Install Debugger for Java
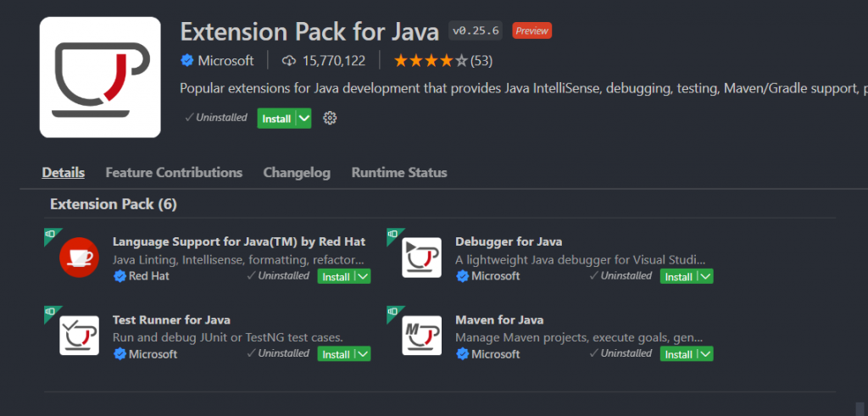This screenshot has width=868, height=416. point(679,276)
